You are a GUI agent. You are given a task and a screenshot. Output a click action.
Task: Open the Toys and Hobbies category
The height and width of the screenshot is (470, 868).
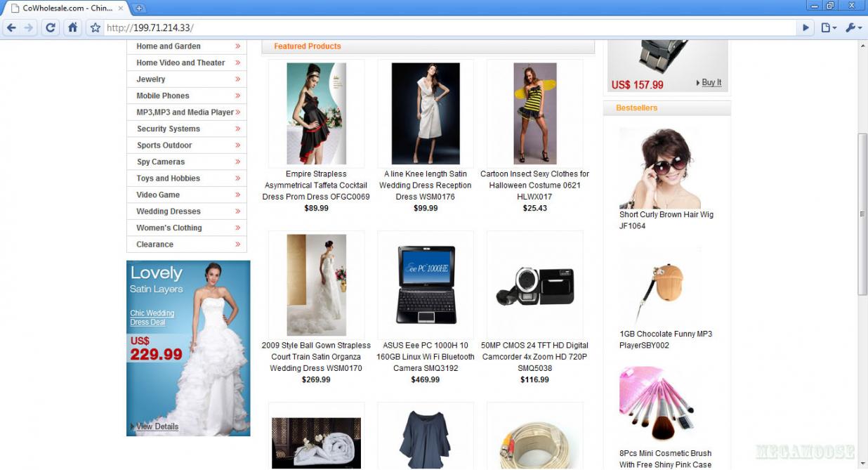[x=169, y=178]
